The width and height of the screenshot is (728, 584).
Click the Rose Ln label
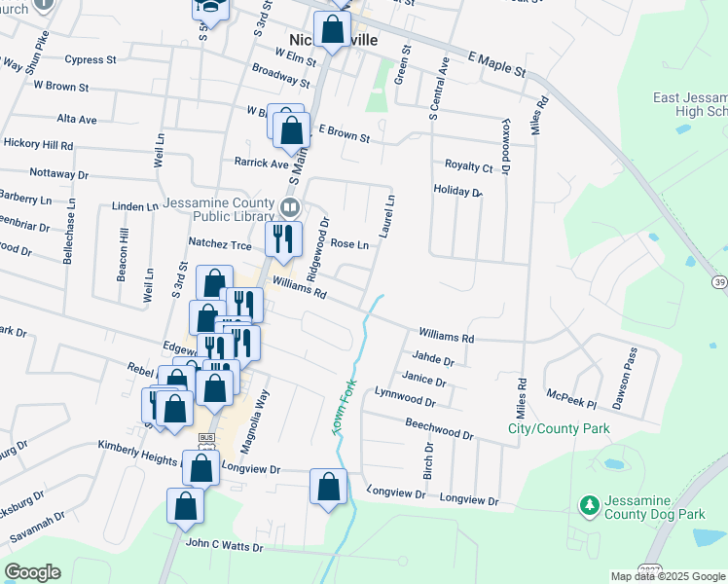(x=349, y=243)
